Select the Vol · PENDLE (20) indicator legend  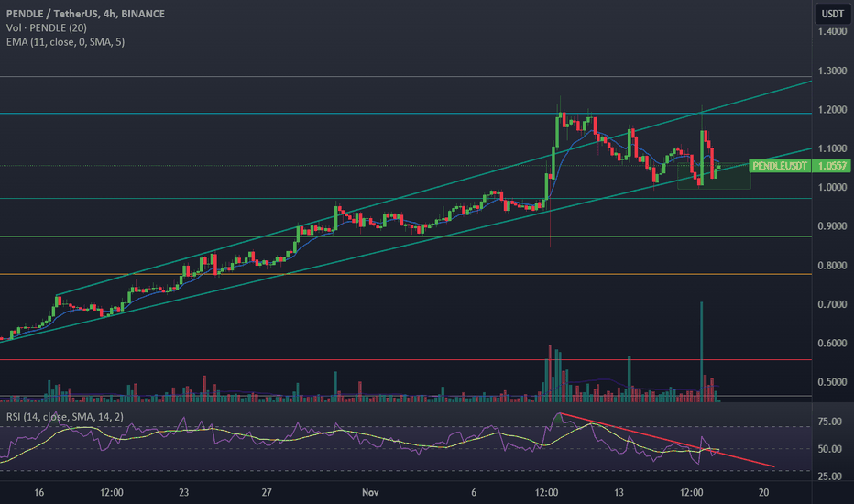point(47,27)
